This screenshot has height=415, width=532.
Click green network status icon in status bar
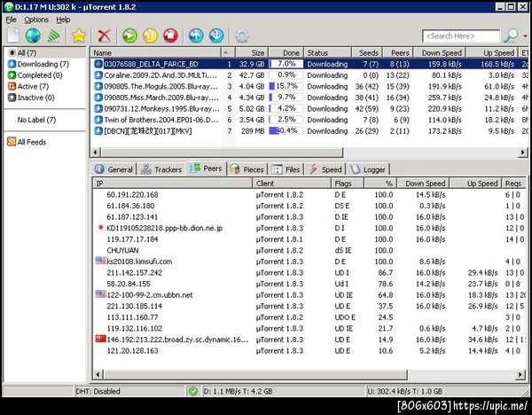coord(193,391)
